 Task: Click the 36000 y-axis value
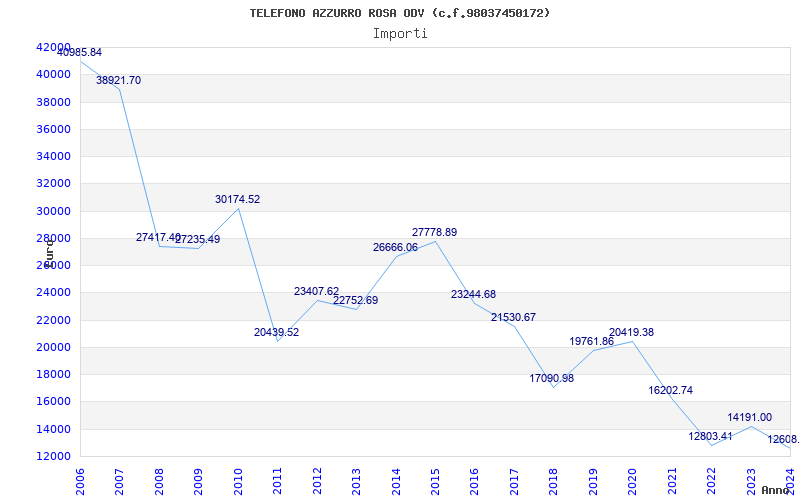point(54,129)
